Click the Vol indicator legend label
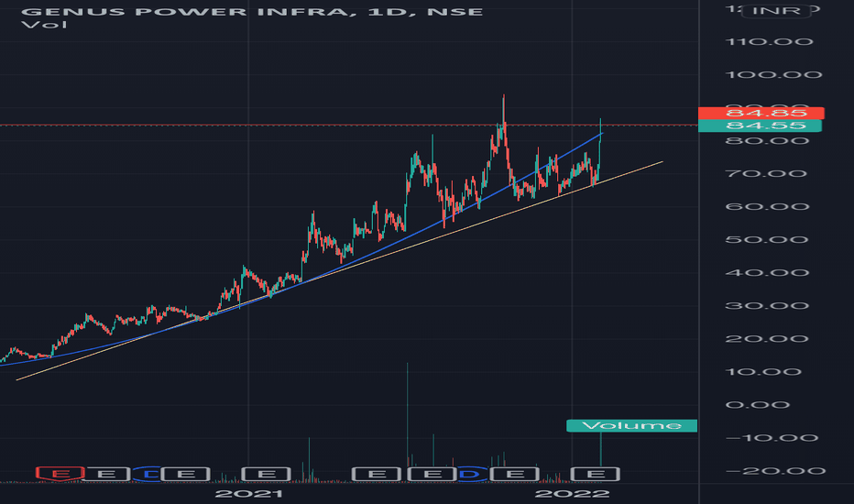The width and height of the screenshot is (854, 504). pyautogui.click(x=44, y=25)
